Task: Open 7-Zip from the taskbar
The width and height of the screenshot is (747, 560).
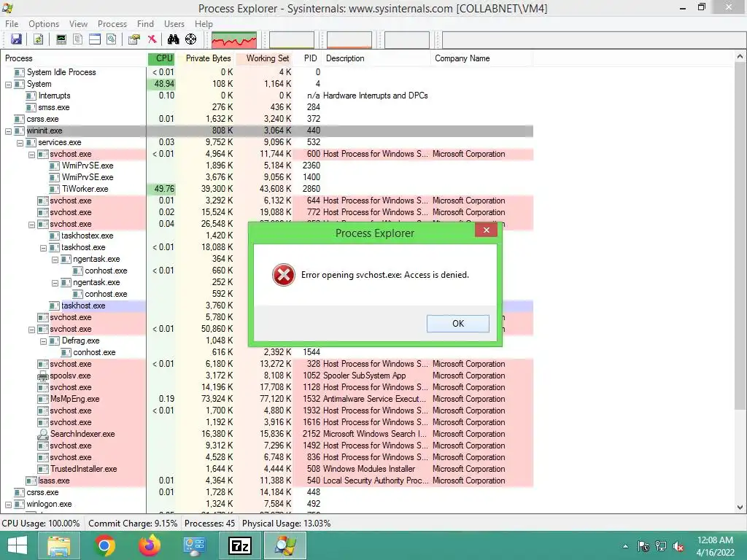Action: tap(239, 545)
